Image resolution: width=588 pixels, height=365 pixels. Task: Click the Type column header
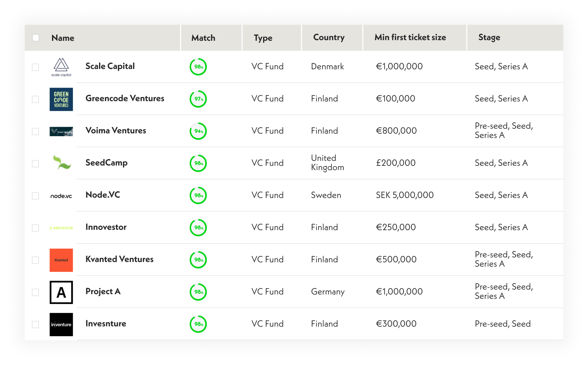point(263,38)
